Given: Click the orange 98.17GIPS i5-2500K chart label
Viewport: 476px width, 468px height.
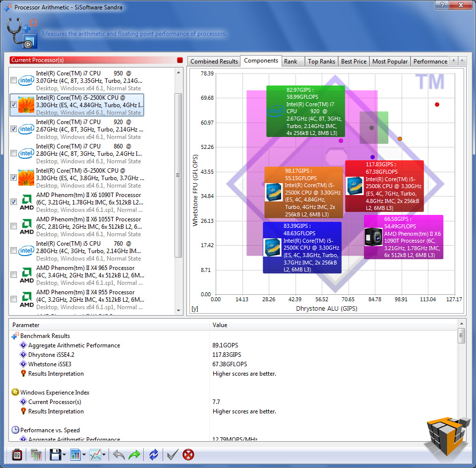Looking at the screenshot, I should 304,193.
